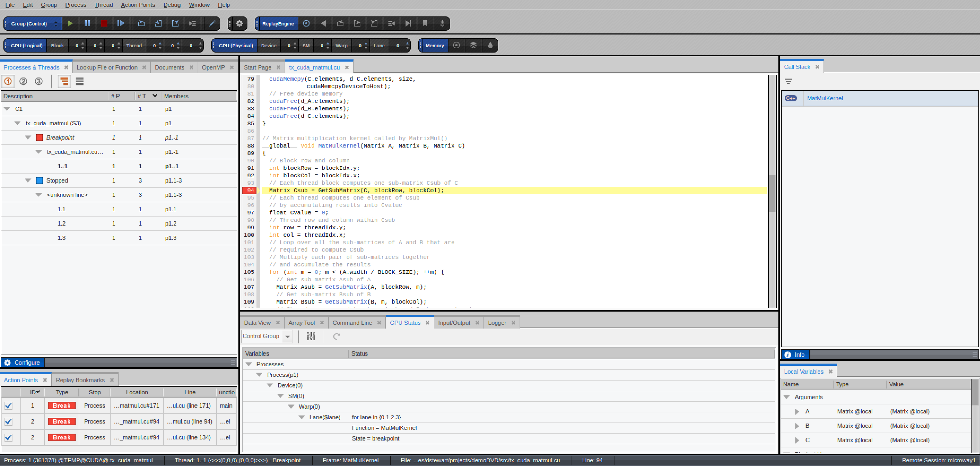Click the Step into icon
This screenshot has width=980, height=466.
(158, 24)
